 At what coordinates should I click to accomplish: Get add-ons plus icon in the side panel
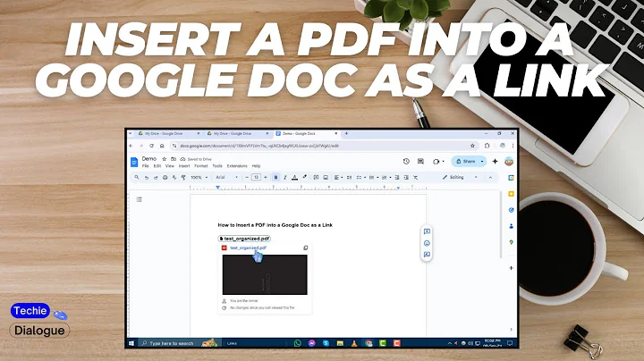(x=511, y=268)
